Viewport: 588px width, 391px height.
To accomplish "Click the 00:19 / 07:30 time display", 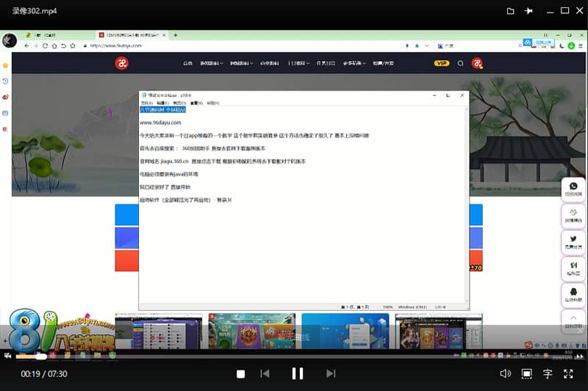I will click(44, 374).
